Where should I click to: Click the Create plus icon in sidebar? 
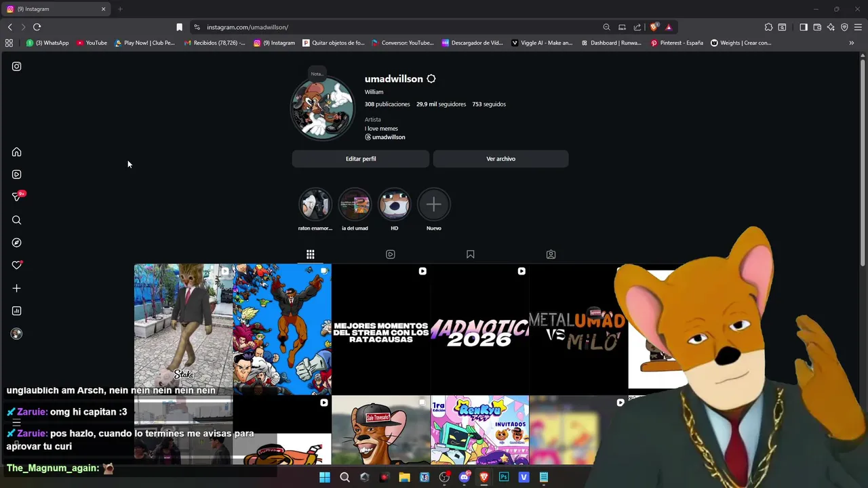[16, 288]
